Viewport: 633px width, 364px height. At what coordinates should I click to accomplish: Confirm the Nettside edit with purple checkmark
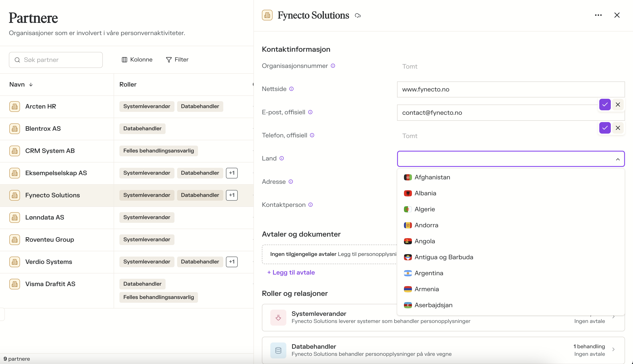click(x=605, y=105)
